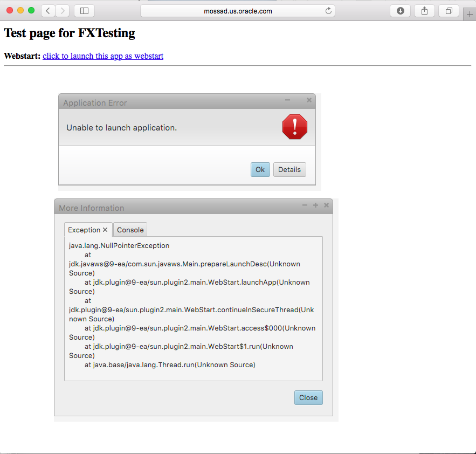Minimize the Application Error dialog
Viewport: 476px width, 454px height.
(287, 100)
